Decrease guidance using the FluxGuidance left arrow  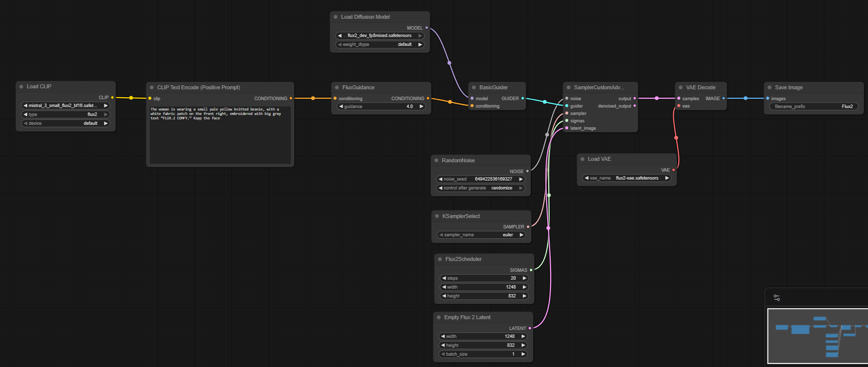(341, 107)
